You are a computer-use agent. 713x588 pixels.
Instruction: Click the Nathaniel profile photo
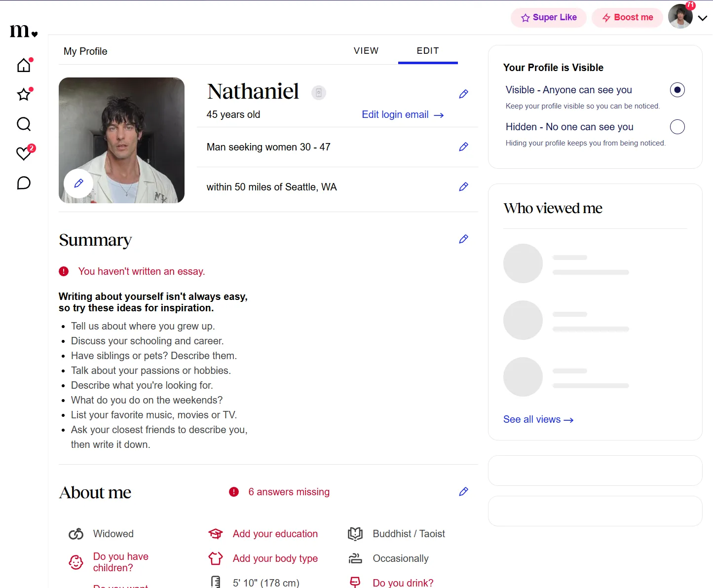coord(121,140)
